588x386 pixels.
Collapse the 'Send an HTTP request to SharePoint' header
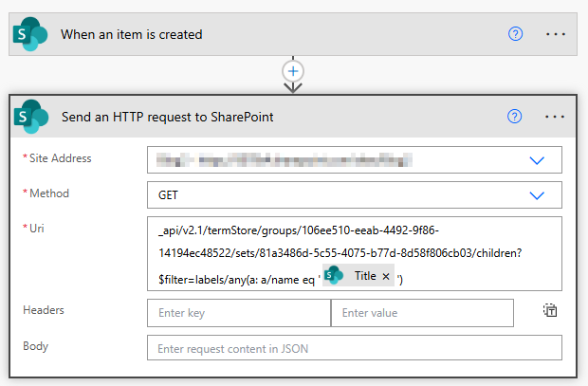[x=285, y=118]
